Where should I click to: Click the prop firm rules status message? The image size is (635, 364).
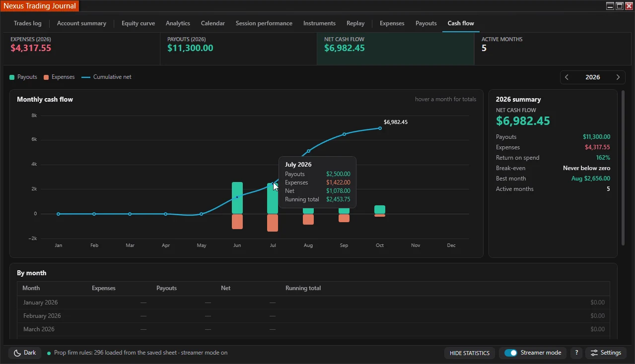click(x=141, y=353)
